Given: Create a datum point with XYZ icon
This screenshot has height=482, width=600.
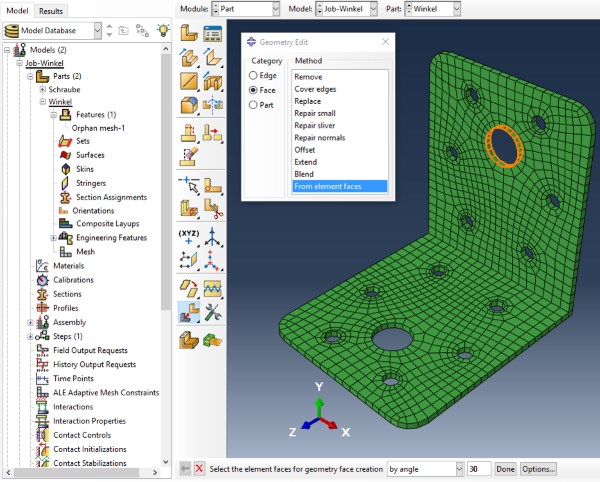Looking at the screenshot, I should pyautogui.click(x=189, y=237).
